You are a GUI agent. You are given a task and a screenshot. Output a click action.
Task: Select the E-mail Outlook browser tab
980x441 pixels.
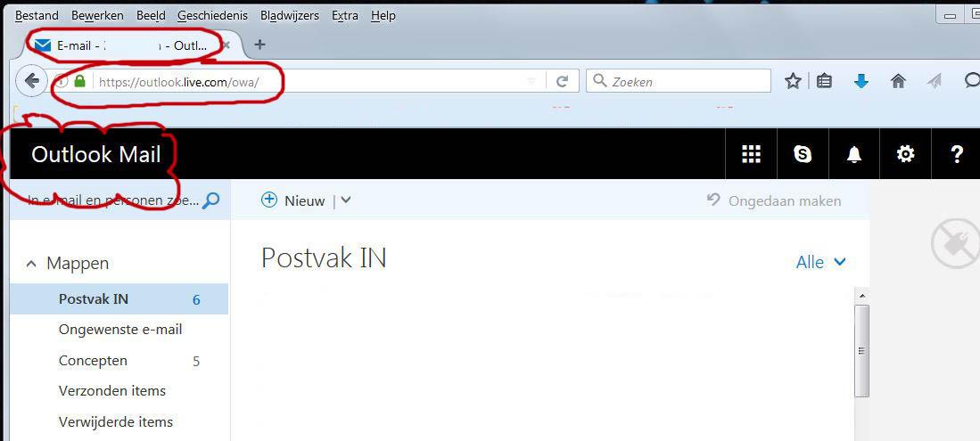tap(131, 45)
